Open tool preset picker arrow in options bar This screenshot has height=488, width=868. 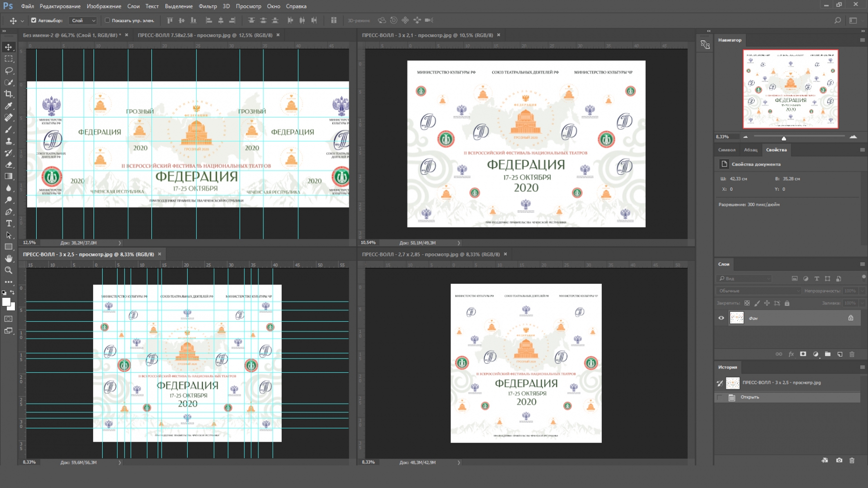coord(22,21)
